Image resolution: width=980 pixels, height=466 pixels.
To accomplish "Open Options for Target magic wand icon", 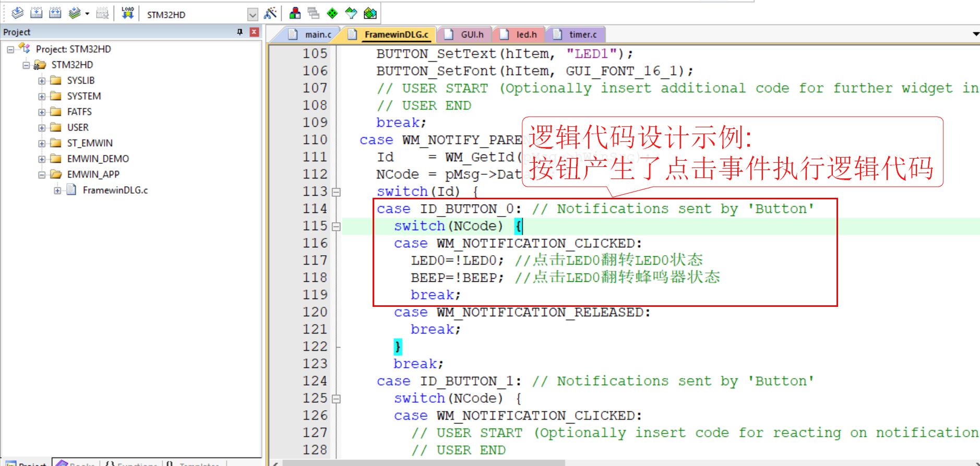I will point(270,13).
